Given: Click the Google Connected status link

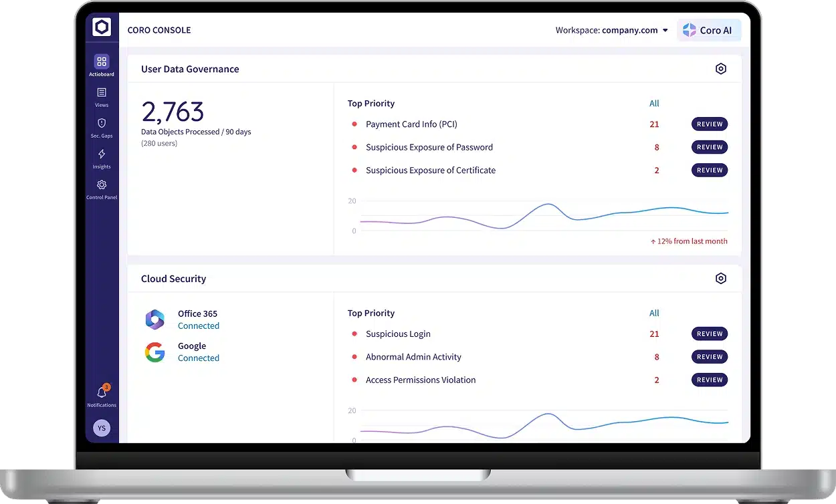Looking at the screenshot, I should (x=199, y=358).
